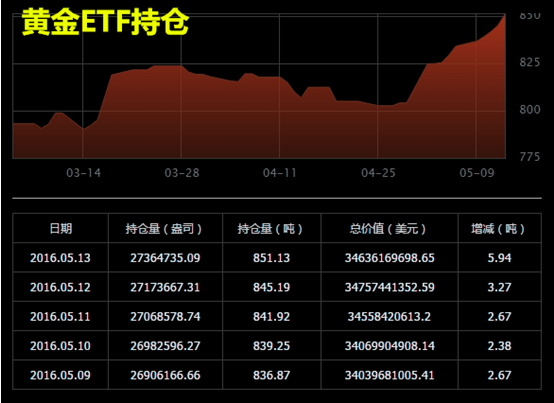The height and width of the screenshot is (403, 554).
Task: Click the 日期 column header
Action: pyautogui.click(x=61, y=229)
